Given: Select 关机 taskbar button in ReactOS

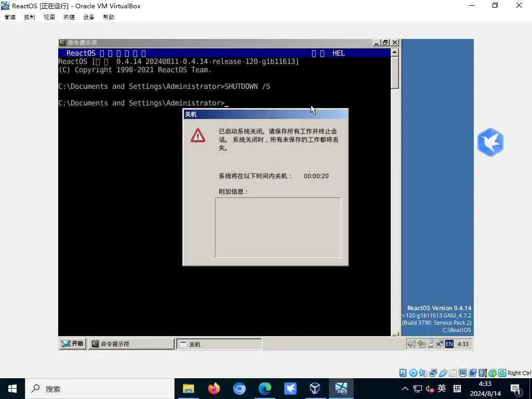Looking at the screenshot, I should point(219,344).
